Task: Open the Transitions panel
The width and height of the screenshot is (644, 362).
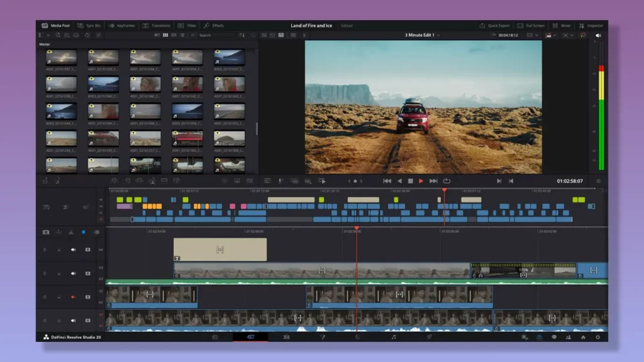Action: pos(156,25)
